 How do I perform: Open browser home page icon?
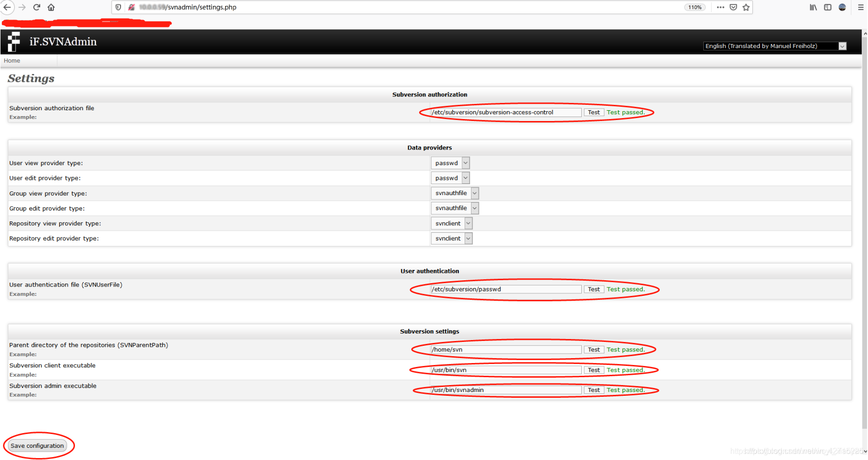coord(51,7)
